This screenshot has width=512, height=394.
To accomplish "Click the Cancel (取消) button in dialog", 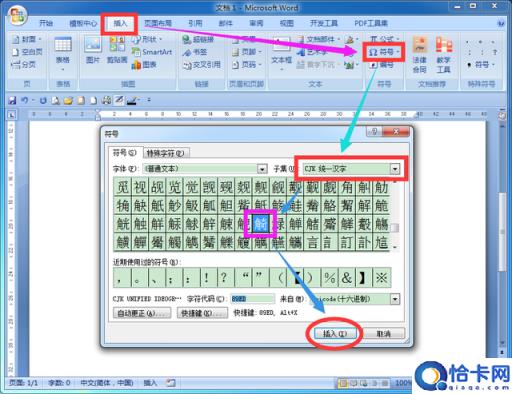I will pyautogui.click(x=383, y=333).
